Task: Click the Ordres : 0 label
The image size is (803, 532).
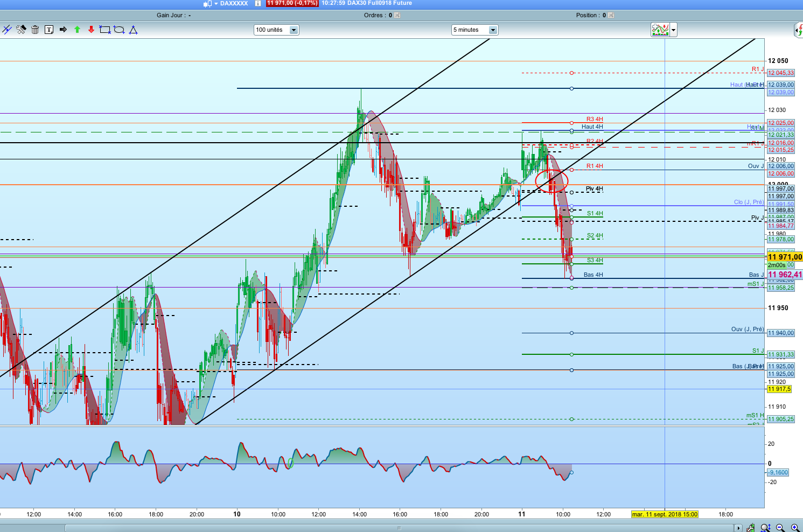Action: (378, 15)
